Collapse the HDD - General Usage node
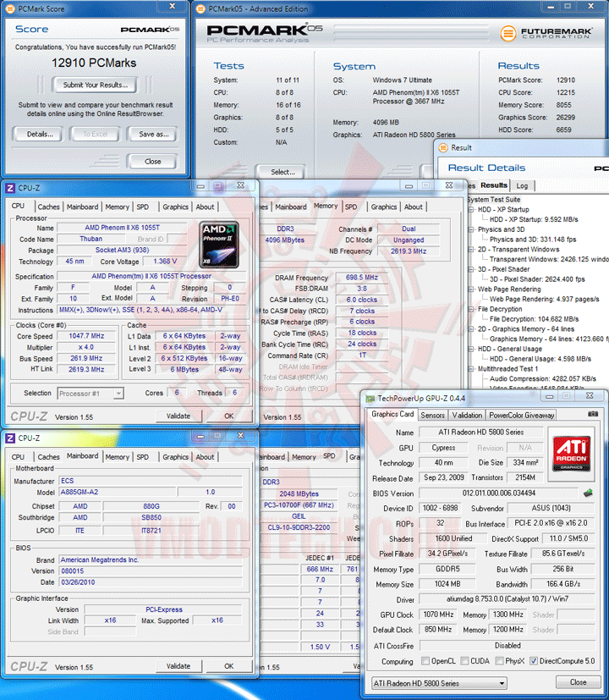Screen dimensions: 609x700 tap(470, 349)
